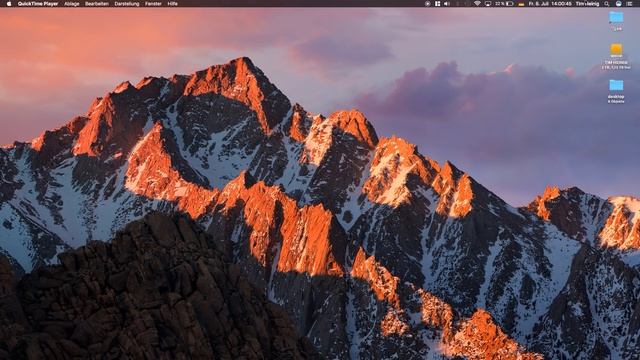Screen dimensions: 640x360
Task: Open the QuickTime Player application menu
Action: coord(38,4)
